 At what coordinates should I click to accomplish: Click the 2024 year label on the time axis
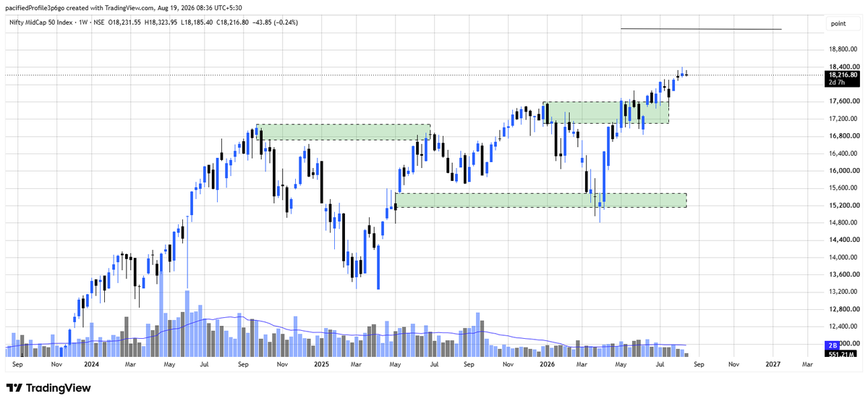[92, 366]
